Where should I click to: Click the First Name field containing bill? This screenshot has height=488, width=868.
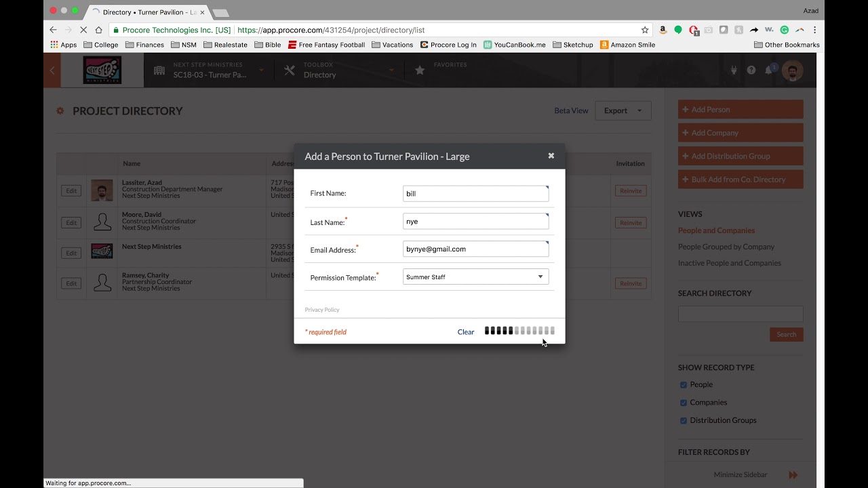475,194
